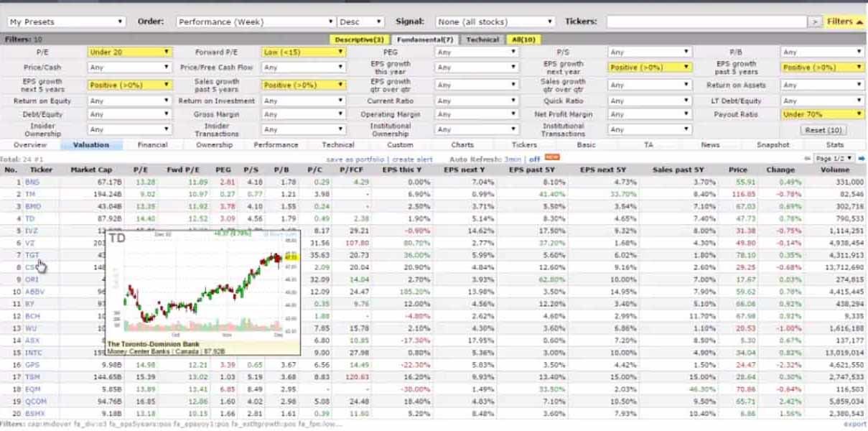
Task: Click the next page arrow icon
Action: coord(862,159)
